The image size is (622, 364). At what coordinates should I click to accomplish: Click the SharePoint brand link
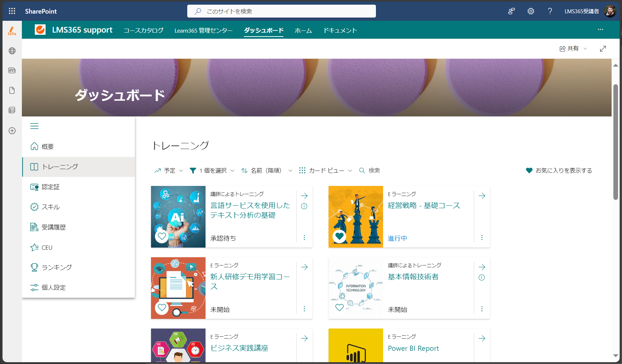coord(41,11)
